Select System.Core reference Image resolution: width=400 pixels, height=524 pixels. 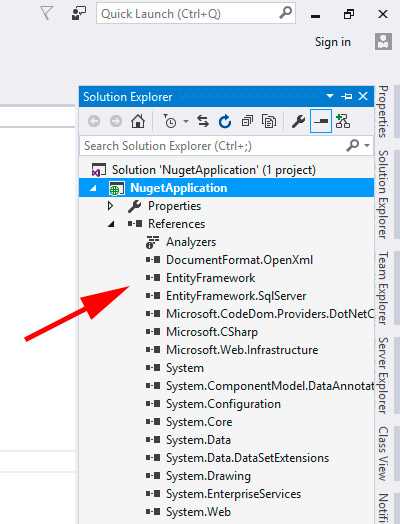click(x=199, y=422)
